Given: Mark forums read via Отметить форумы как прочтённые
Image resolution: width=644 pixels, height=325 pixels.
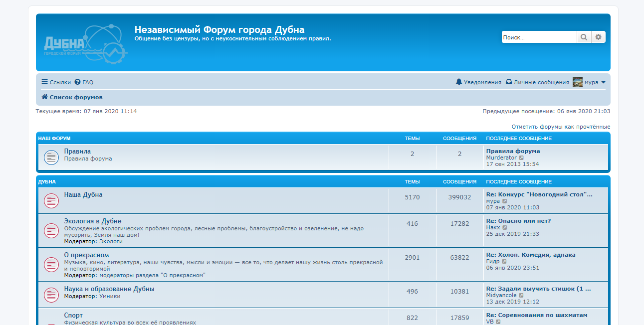Looking at the screenshot, I should point(561,127).
